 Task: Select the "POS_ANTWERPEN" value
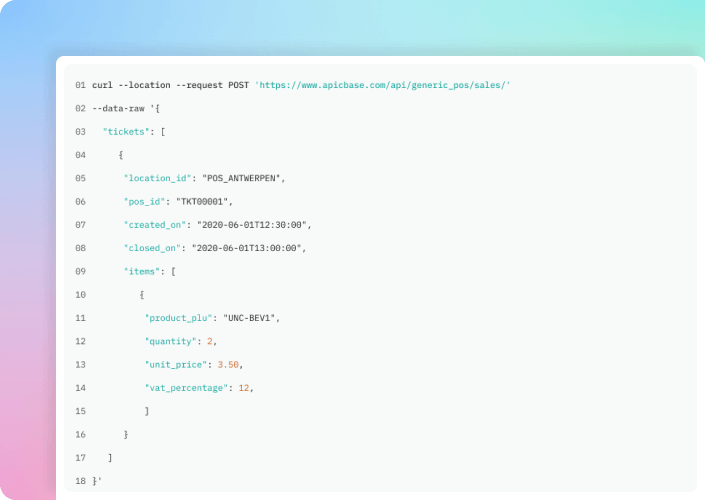241,178
